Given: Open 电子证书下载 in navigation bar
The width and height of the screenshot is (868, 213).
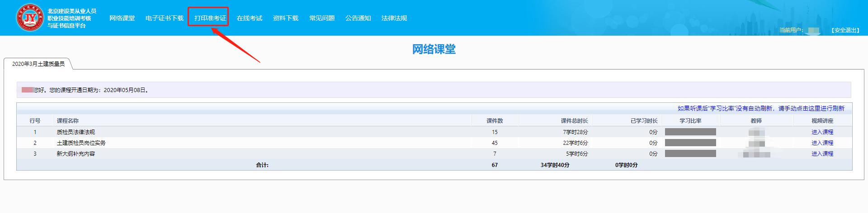Looking at the screenshot, I should [165, 18].
